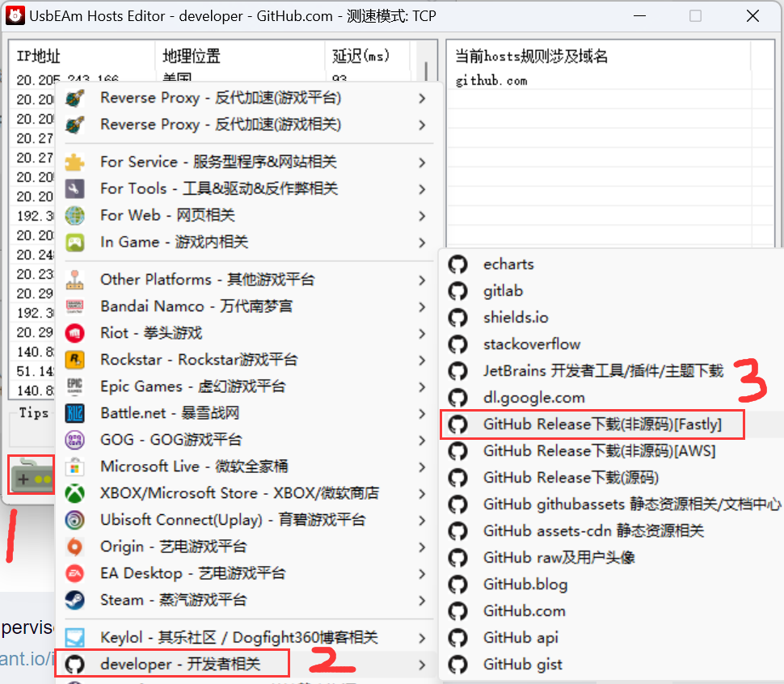This screenshot has height=684, width=784.
Task: Select the shields.io rule
Action: pyautogui.click(x=612, y=318)
